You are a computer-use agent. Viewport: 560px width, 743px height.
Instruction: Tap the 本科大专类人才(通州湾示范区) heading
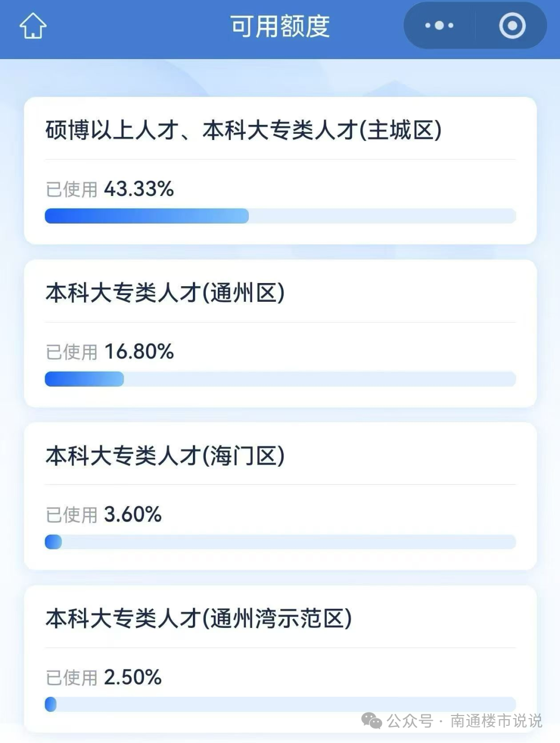pyautogui.click(x=199, y=619)
